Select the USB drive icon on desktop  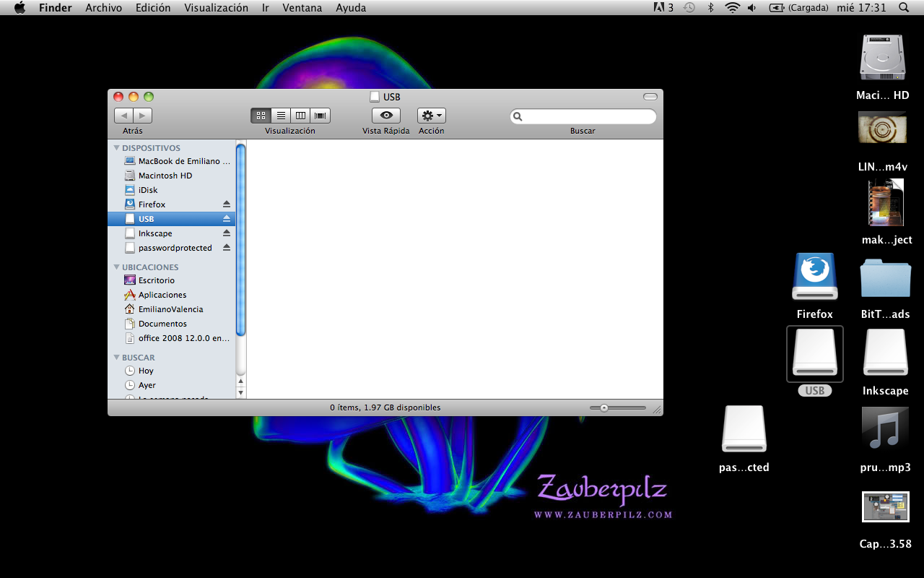coord(815,353)
